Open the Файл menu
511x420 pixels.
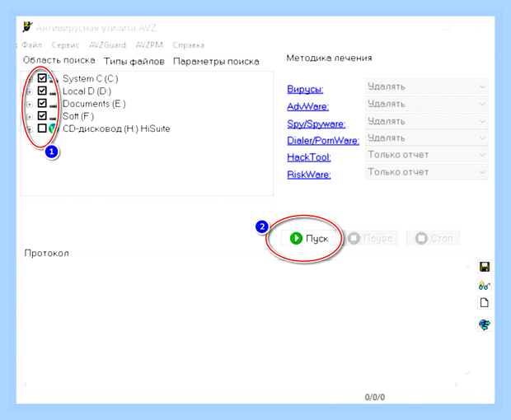[32, 45]
